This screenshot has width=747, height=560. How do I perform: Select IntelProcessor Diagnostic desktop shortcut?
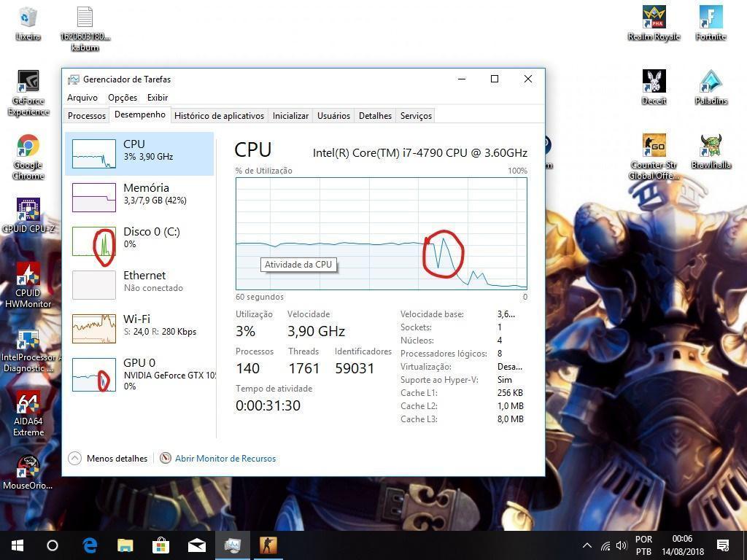coord(28,350)
